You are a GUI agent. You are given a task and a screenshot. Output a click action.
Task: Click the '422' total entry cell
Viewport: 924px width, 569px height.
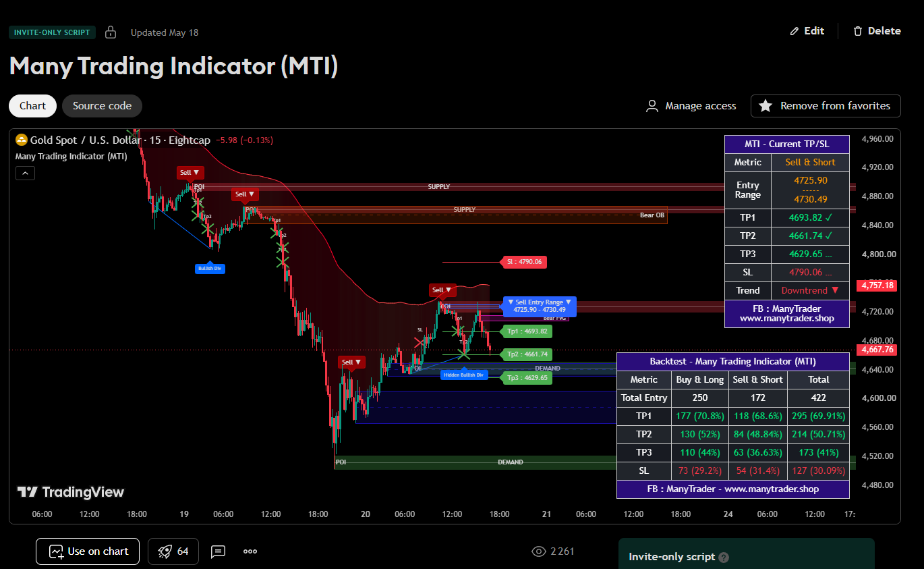pyautogui.click(x=819, y=398)
